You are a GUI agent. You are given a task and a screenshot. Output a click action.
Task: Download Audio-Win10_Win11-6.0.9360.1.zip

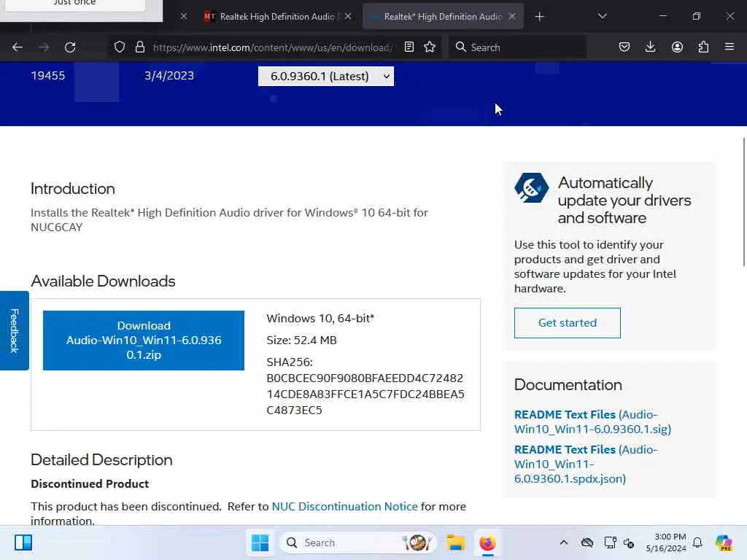[144, 341]
